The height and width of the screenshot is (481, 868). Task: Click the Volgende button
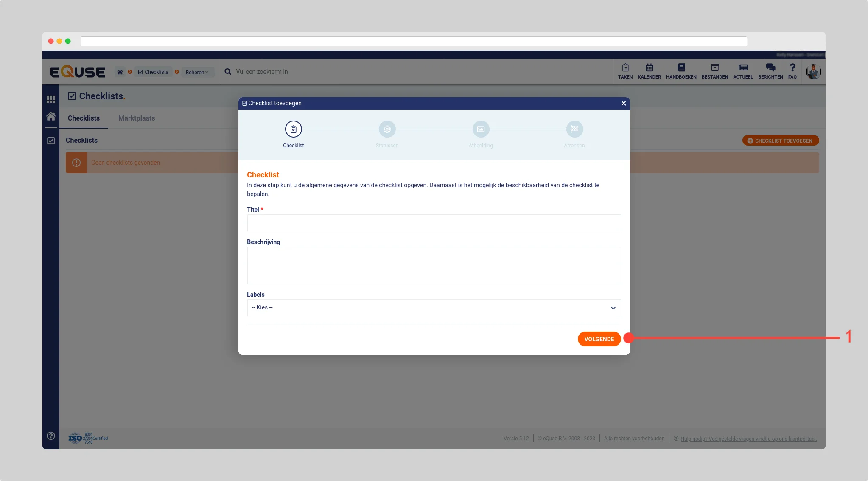[x=599, y=339]
